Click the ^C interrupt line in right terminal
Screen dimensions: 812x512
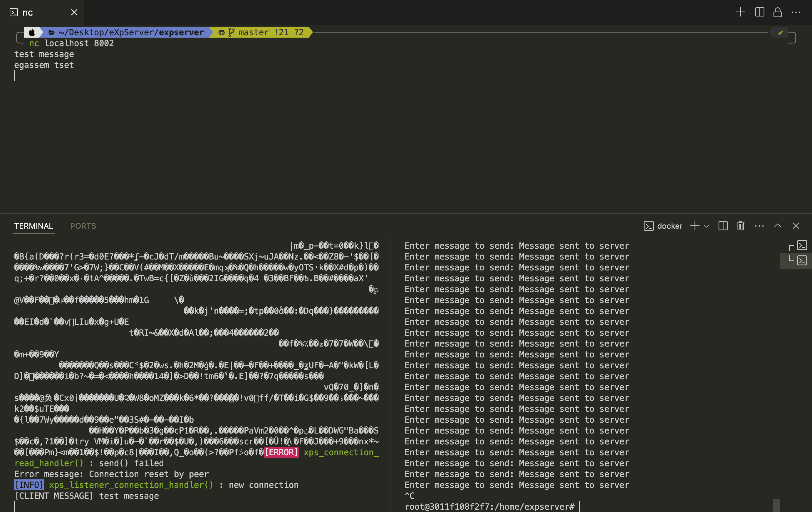click(x=409, y=496)
